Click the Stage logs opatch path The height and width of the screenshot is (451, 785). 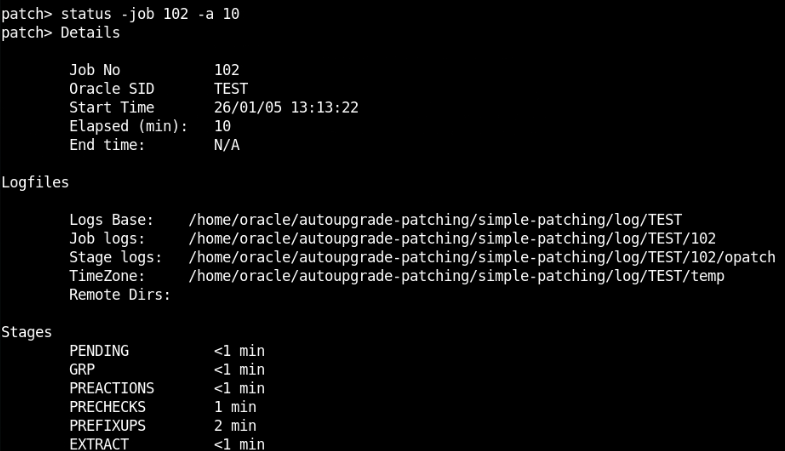coord(481,257)
